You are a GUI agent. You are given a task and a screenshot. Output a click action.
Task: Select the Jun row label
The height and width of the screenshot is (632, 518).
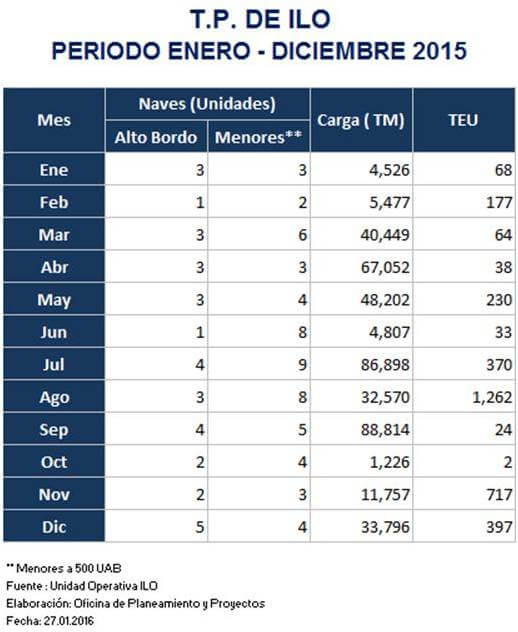click(54, 332)
